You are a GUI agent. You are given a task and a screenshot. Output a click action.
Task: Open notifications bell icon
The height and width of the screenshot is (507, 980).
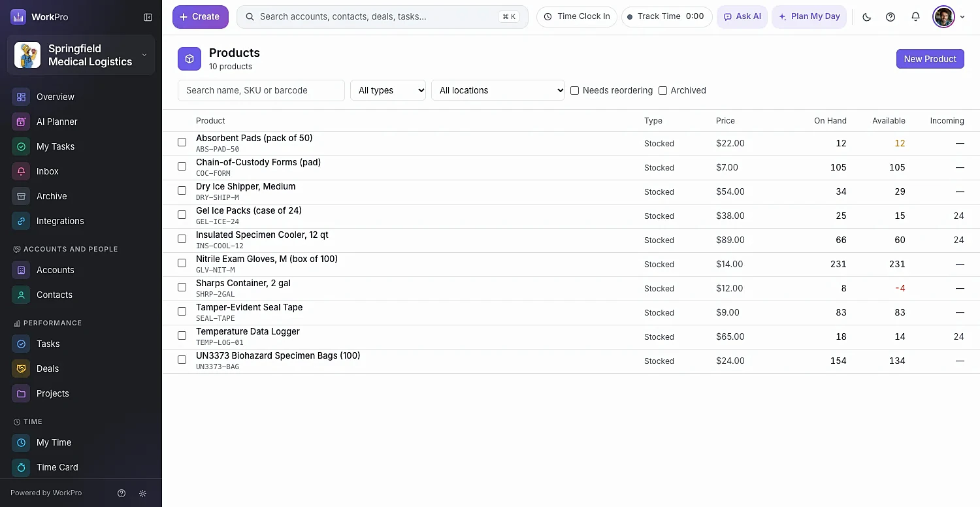915,17
